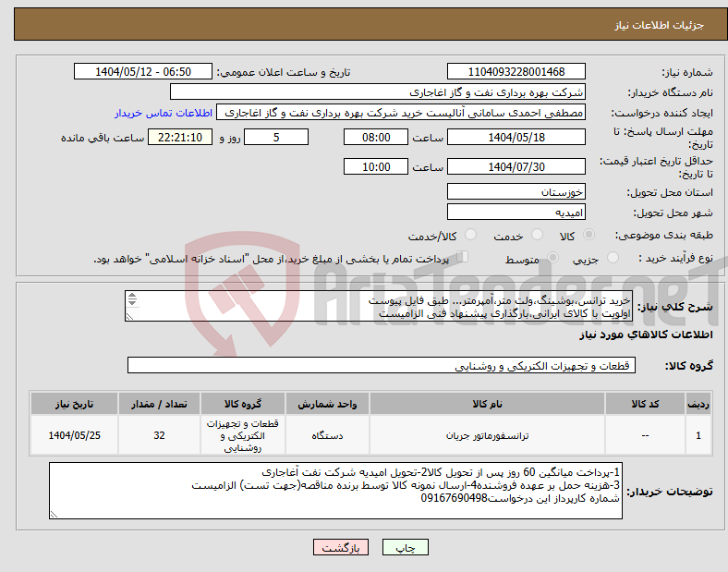Click the اطلاعات کالاهای مورد نیاز section title
The height and width of the screenshot is (572, 728).
pos(646,335)
